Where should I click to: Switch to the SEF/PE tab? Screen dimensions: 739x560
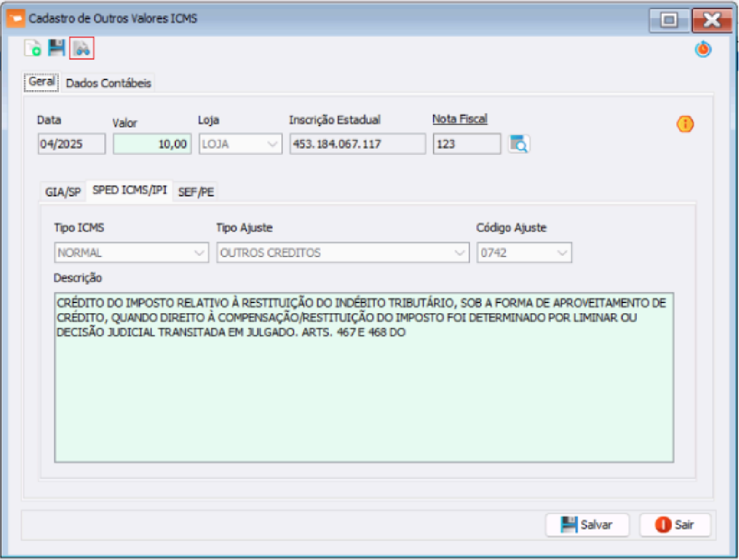pos(196,192)
